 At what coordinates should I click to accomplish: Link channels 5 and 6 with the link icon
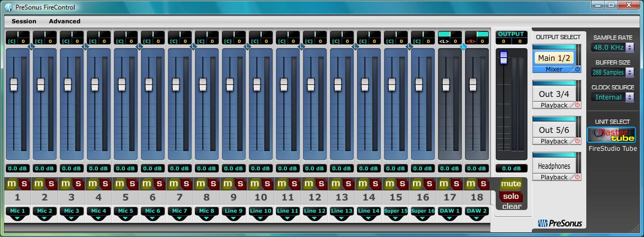[139, 47]
